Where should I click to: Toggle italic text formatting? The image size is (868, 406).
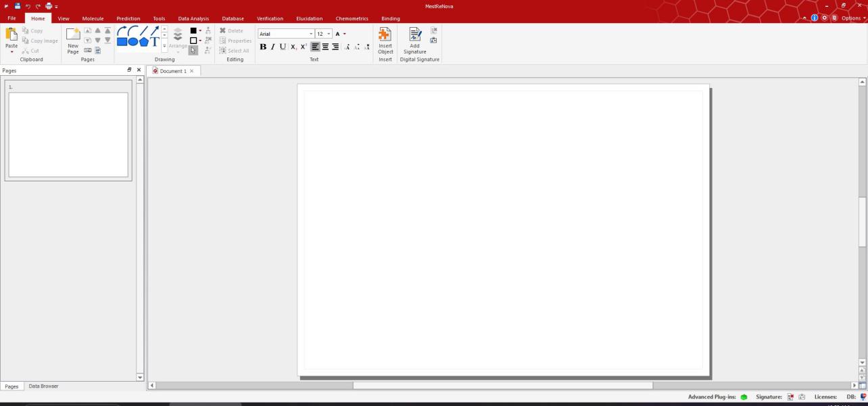273,47
